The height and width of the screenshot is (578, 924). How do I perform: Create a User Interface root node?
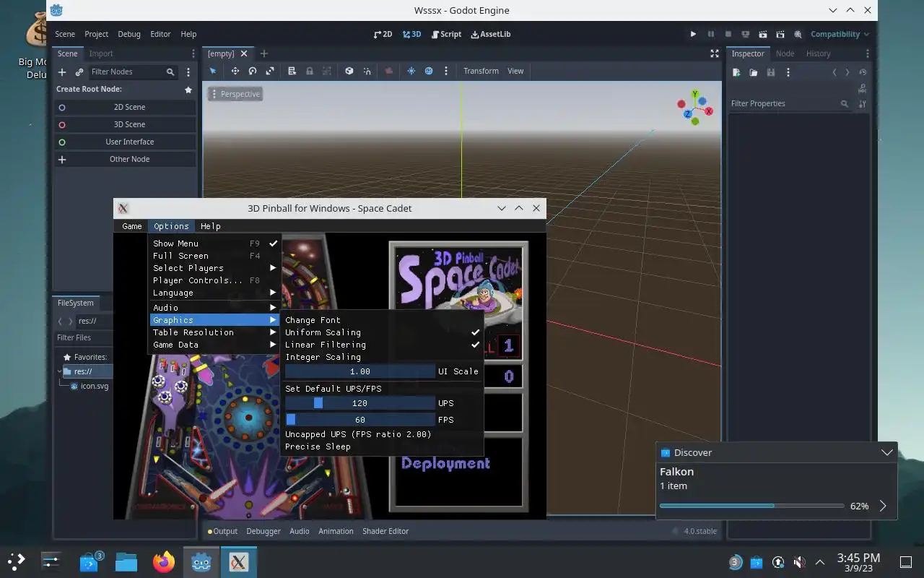[124, 142]
